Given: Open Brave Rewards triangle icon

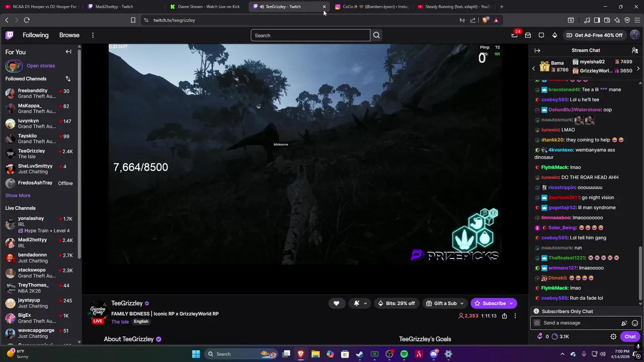Looking at the screenshot, I should [496, 20].
